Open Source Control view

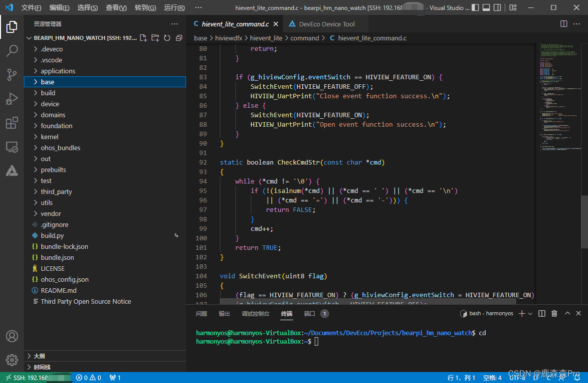[11, 75]
